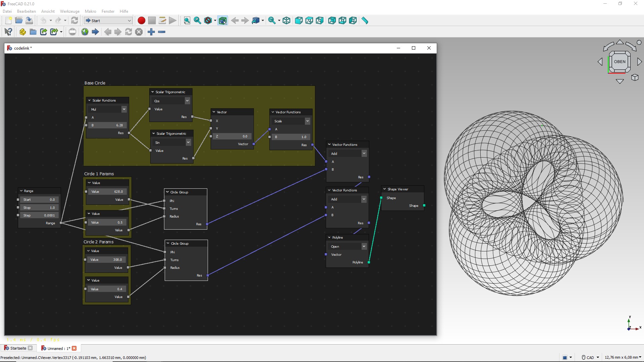Click the execute macro play icon
The height and width of the screenshot is (362, 644).
click(x=173, y=21)
